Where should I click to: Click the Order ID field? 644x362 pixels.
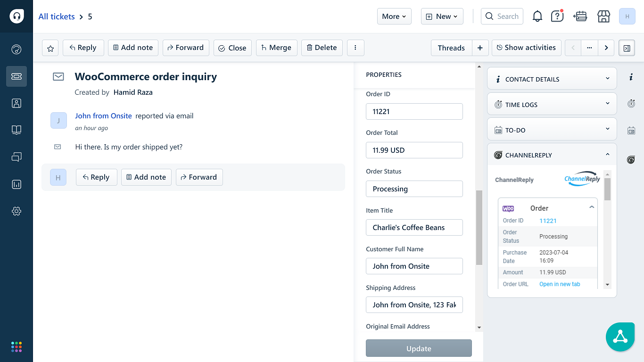coord(414,111)
